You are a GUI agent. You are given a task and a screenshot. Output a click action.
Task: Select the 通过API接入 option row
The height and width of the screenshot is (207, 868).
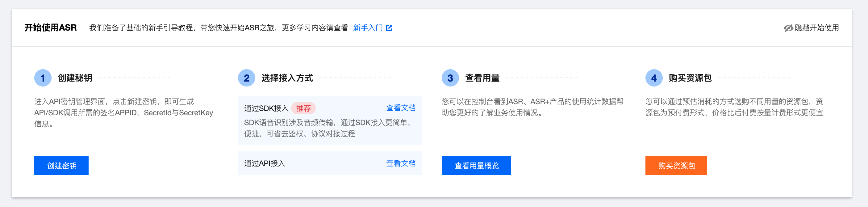tap(330, 163)
